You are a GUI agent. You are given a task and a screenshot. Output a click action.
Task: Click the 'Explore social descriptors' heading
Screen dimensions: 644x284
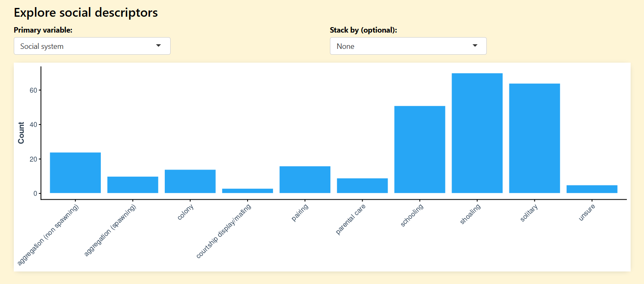tap(86, 13)
